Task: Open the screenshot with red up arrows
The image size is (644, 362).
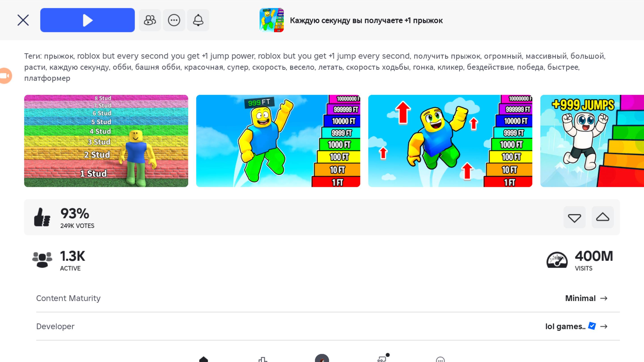Action: tap(450, 141)
